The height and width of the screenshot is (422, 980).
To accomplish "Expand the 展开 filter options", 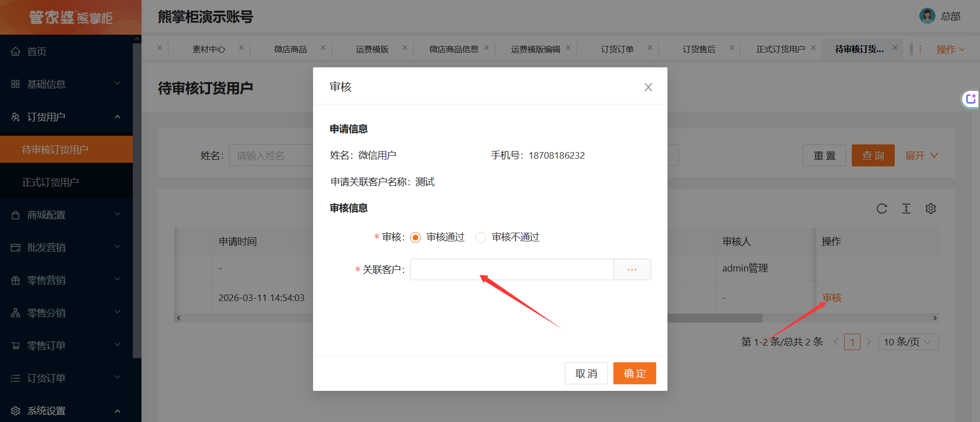I will (921, 156).
